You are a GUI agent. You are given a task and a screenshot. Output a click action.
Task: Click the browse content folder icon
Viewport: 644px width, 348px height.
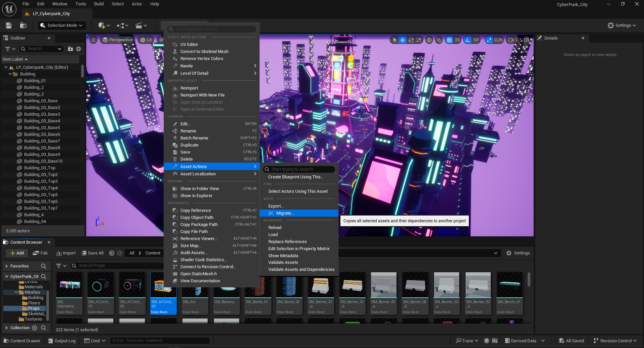coord(23,25)
